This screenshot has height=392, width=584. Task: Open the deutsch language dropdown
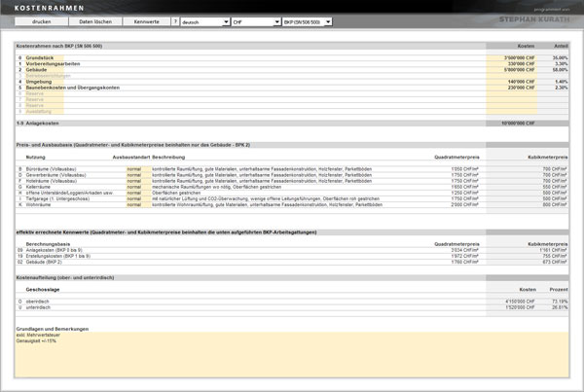[204, 22]
